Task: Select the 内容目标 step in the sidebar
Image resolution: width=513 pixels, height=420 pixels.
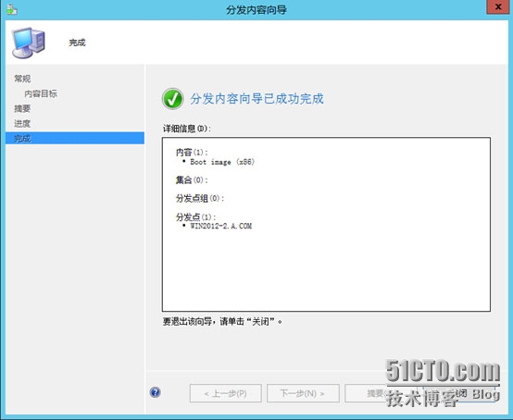Action: (x=41, y=93)
